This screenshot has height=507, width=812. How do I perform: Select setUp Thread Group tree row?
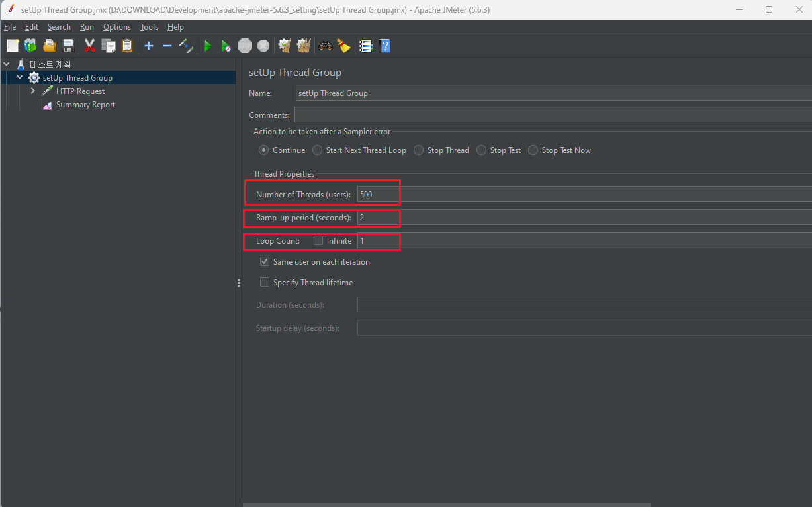[77, 78]
